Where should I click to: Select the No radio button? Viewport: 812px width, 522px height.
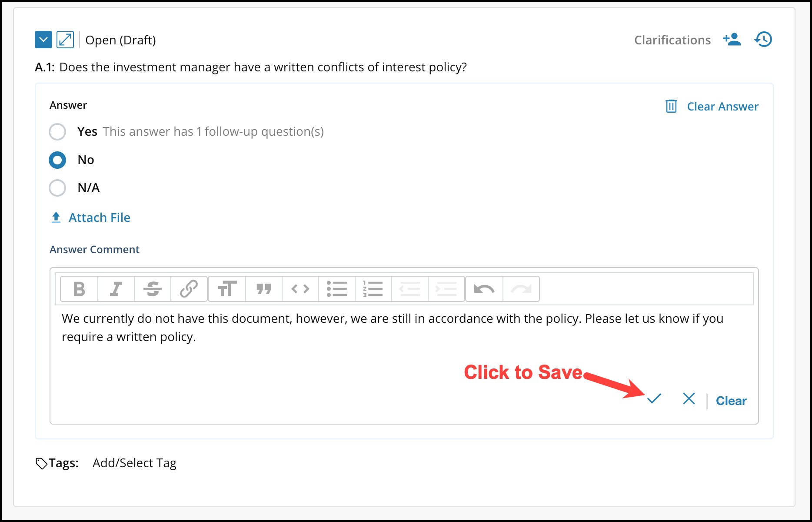coord(57,160)
